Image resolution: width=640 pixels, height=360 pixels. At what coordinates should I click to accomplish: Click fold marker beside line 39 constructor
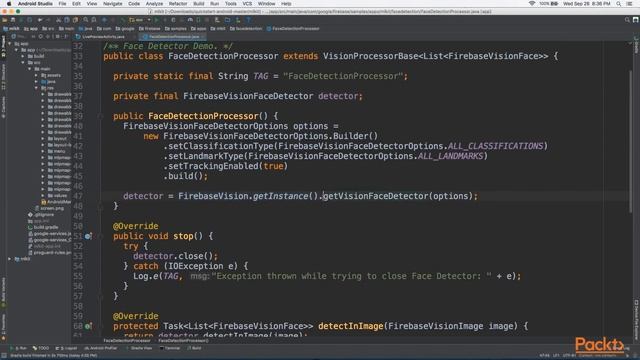tap(100, 116)
